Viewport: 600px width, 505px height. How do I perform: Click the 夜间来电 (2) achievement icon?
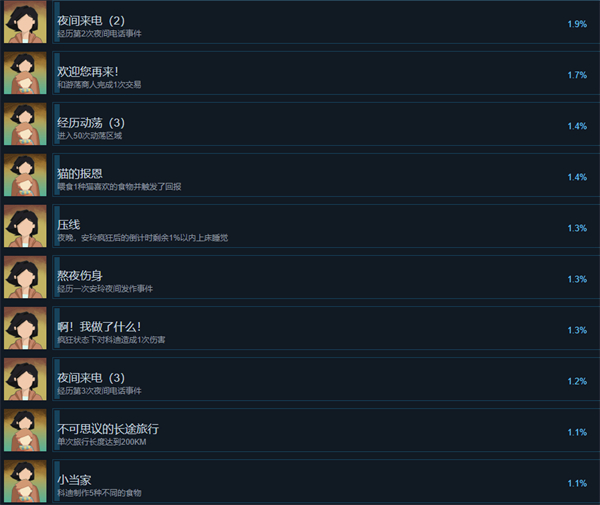(x=25, y=22)
